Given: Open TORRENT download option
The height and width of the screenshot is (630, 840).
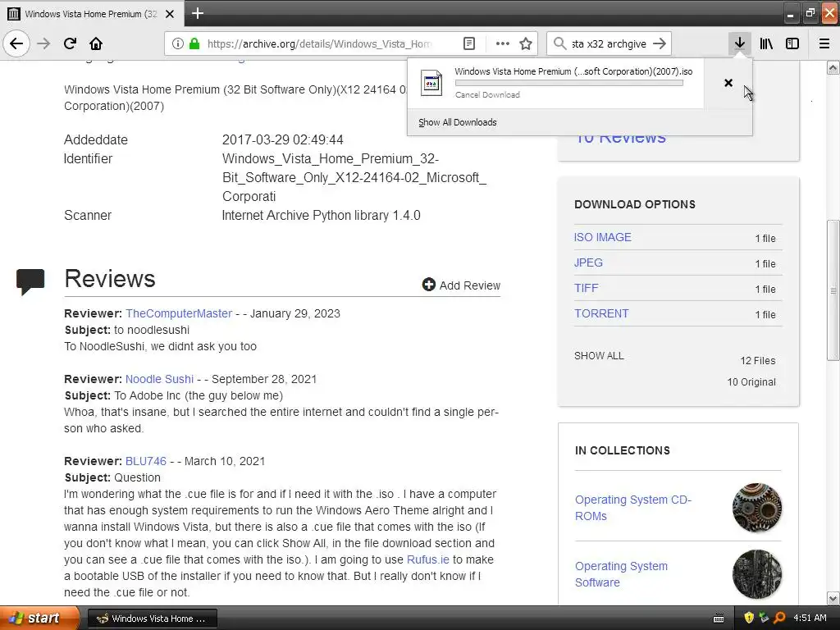Looking at the screenshot, I should [x=601, y=313].
